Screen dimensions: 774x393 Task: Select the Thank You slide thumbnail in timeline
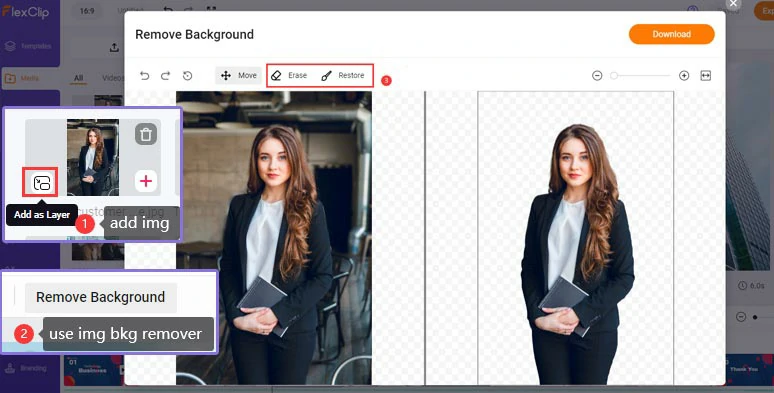click(749, 369)
